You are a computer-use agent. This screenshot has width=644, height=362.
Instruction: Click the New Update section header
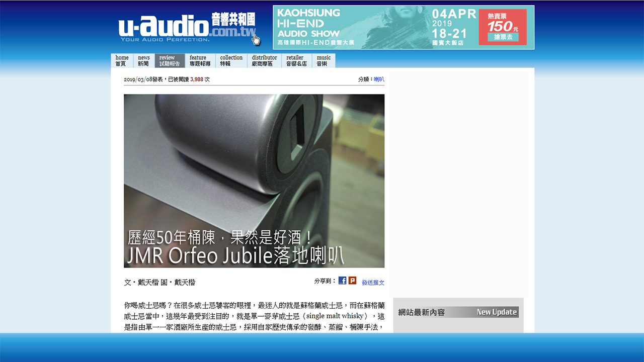[x=458, y=312]
